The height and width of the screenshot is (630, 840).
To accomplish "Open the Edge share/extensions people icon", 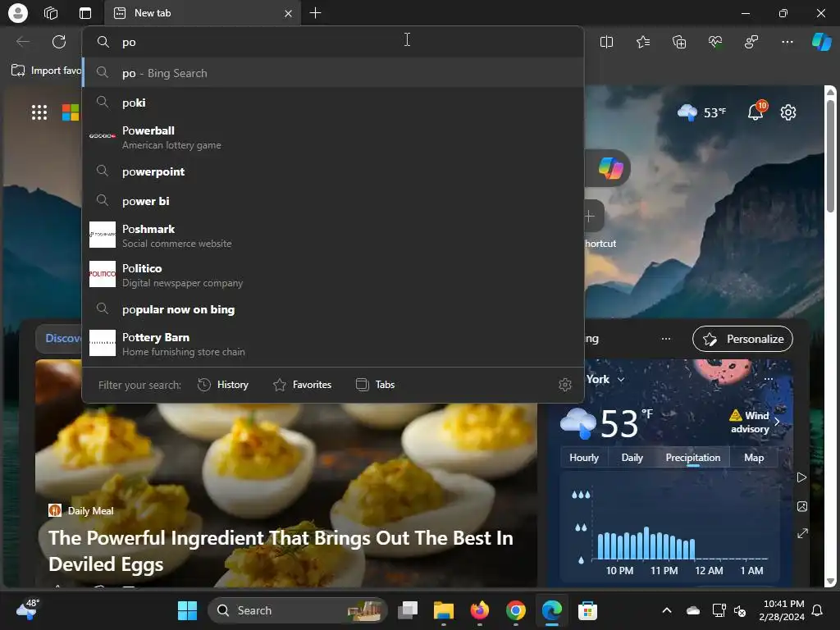I will coord(751,42).
